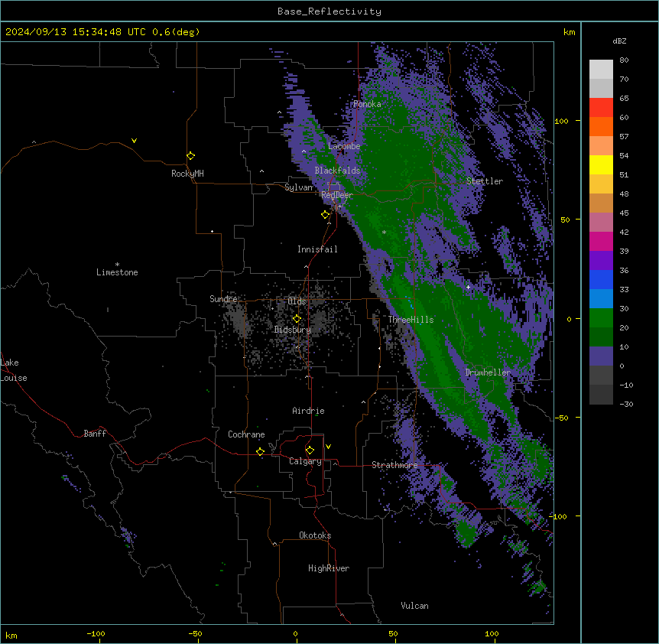Click the Calgary city label

[305, 461]
